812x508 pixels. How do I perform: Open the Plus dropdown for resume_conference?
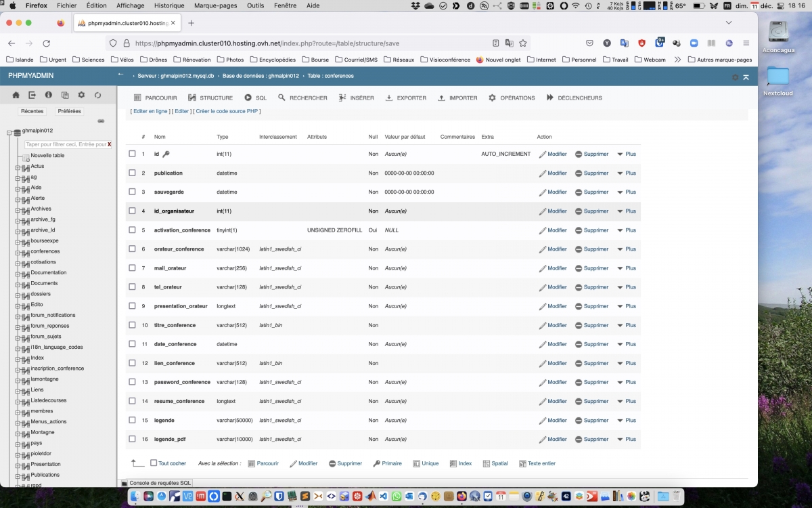point(627,401)
